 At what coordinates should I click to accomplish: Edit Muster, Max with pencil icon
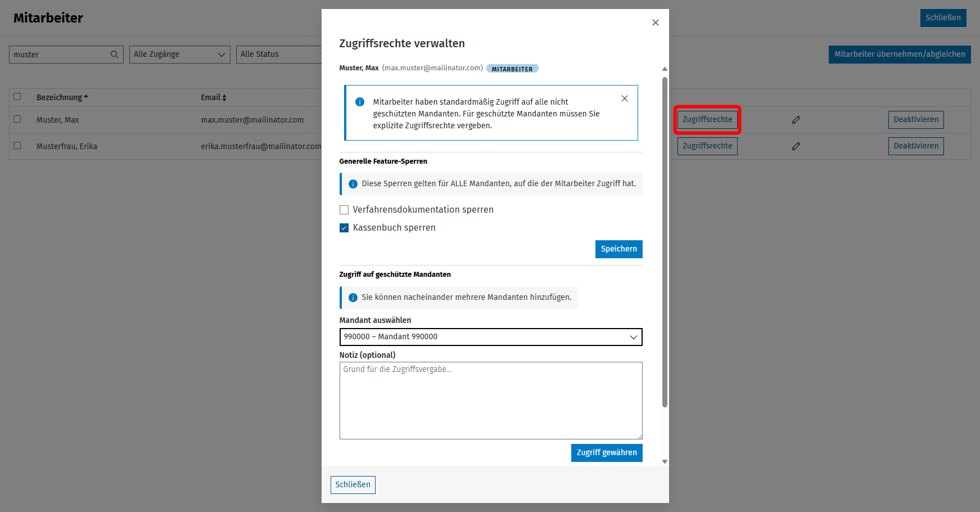click(x=796, y=120)
